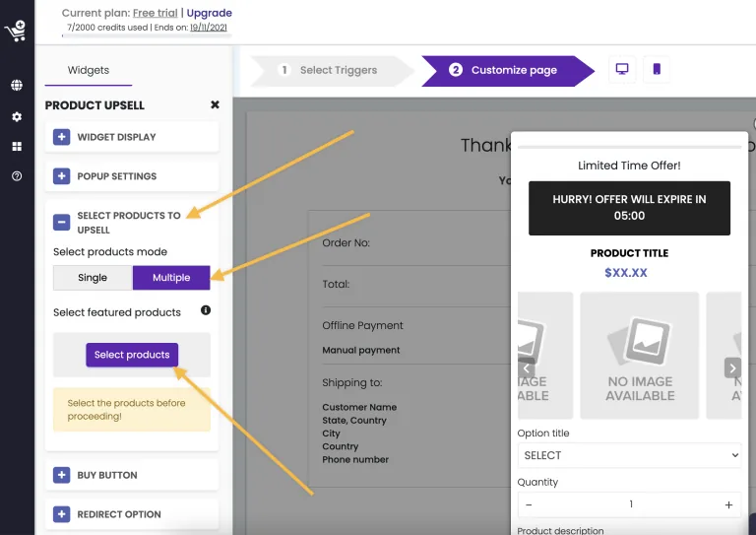Open the Option title SELECT dropdown
Image resolution: width=756 pixels, height=535 pixels.
pyautogui.click(x=629, y=455)
